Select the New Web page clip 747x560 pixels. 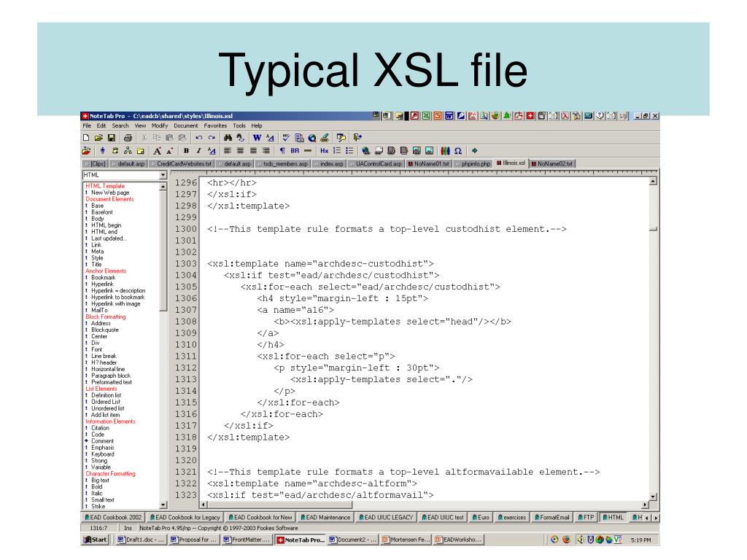coord(110,192)
